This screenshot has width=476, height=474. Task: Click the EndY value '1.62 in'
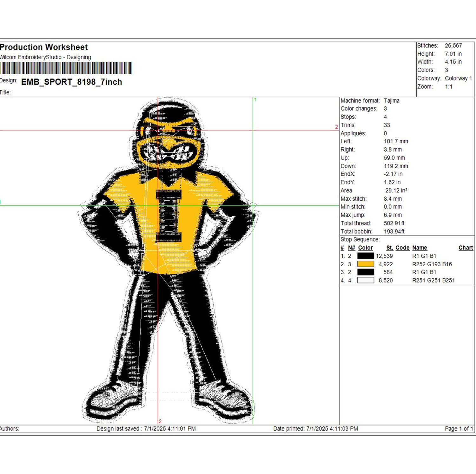point(392,182)
